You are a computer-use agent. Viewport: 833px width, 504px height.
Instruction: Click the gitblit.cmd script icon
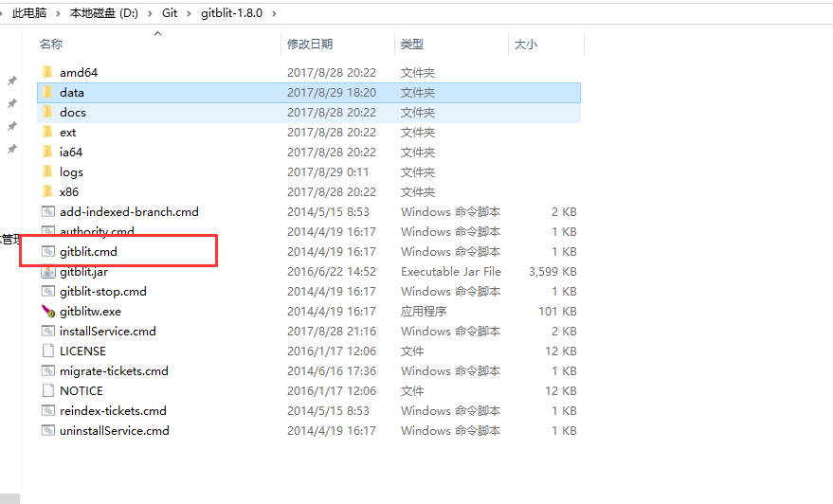47,252
